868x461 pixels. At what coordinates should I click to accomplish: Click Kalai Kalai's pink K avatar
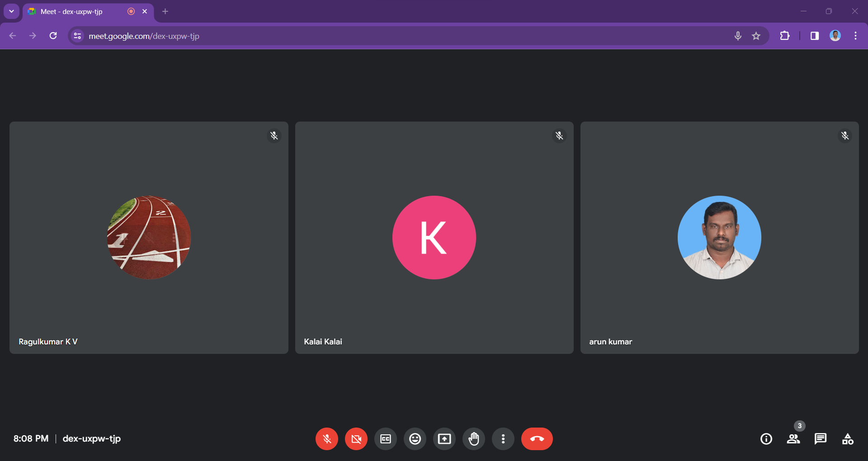click(x=434, y=237)
